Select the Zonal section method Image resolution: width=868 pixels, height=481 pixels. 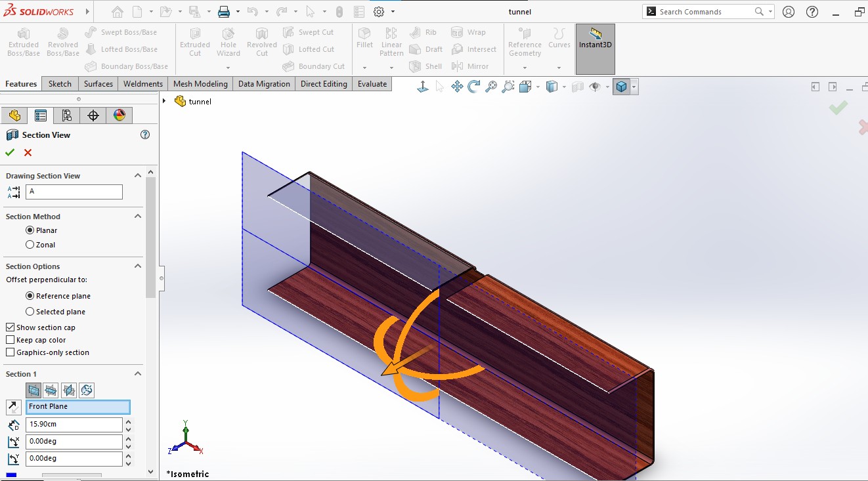[x=30, y=245]
